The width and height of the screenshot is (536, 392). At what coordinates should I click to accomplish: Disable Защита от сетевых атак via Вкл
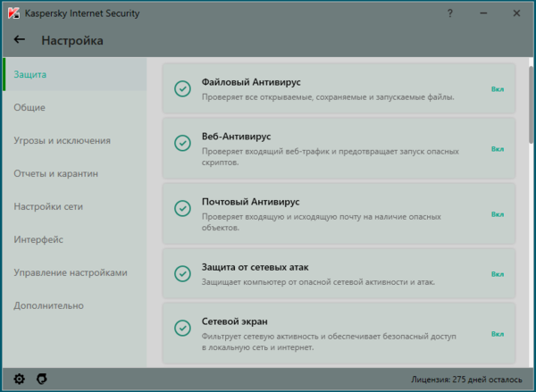point(498,274)
